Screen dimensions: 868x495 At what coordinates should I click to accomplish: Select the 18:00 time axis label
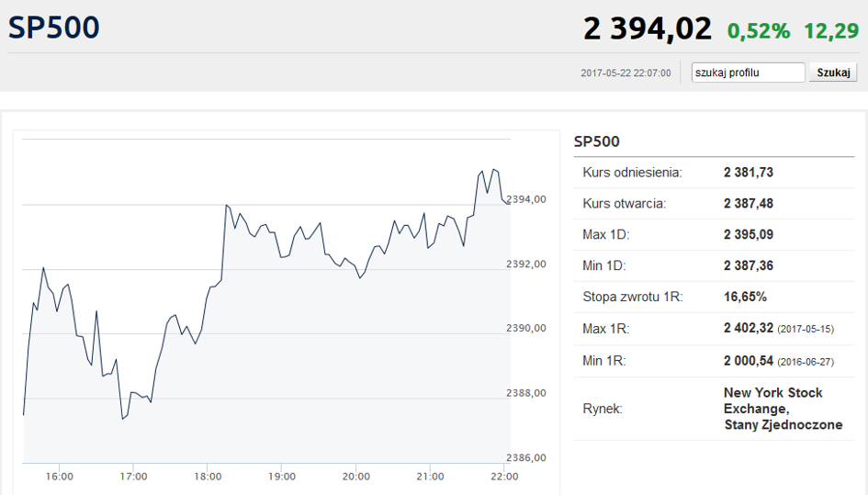[x=208, y=477]
